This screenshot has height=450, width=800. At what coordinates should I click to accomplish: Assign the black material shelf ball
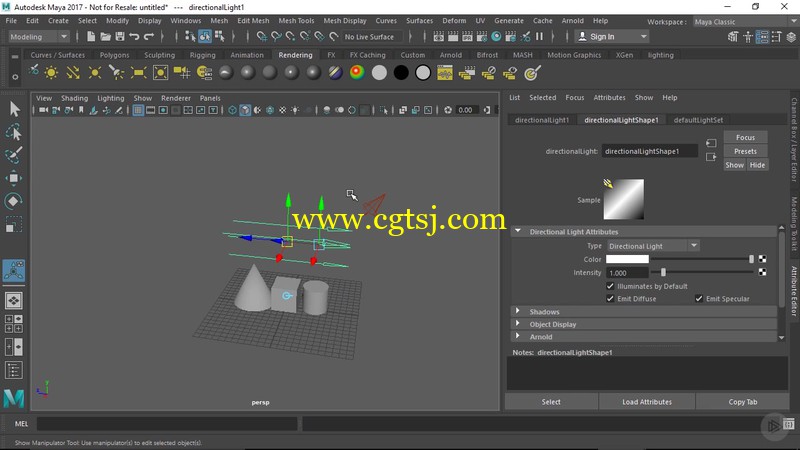(401, 73)
